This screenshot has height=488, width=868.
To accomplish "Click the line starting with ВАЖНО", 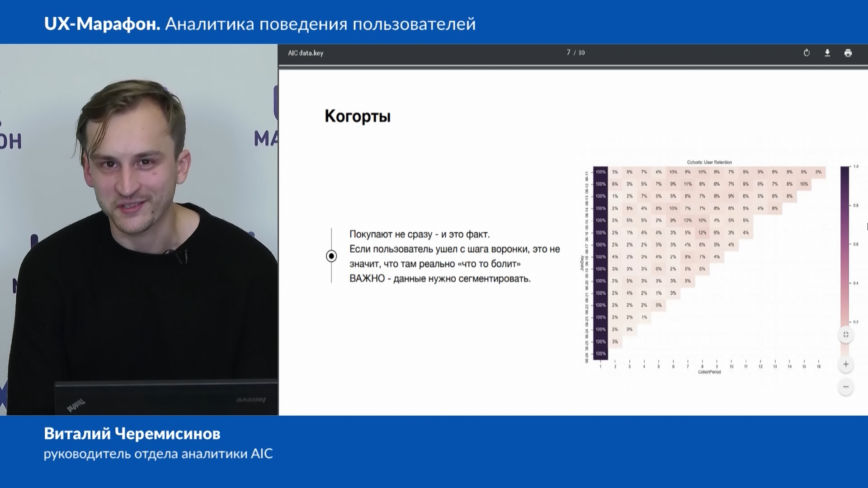I will click(x=440, y=279).
